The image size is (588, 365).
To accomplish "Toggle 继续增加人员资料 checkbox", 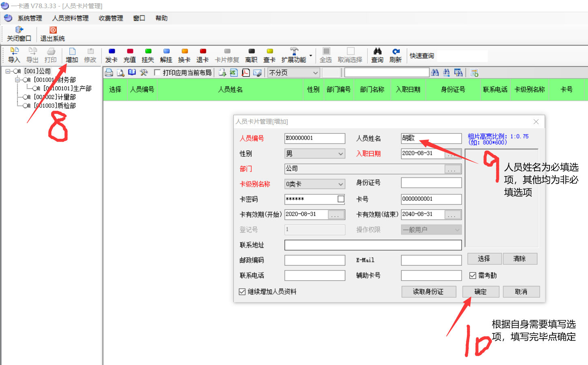I will tap(242, 292).
